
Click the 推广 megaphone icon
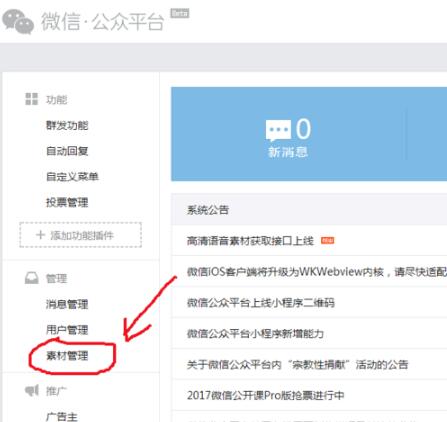pos(32,390)
